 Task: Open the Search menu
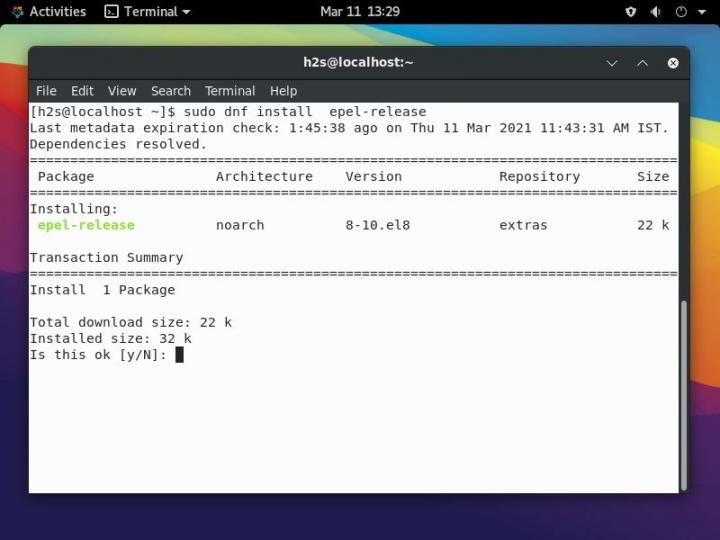[171, 91]
